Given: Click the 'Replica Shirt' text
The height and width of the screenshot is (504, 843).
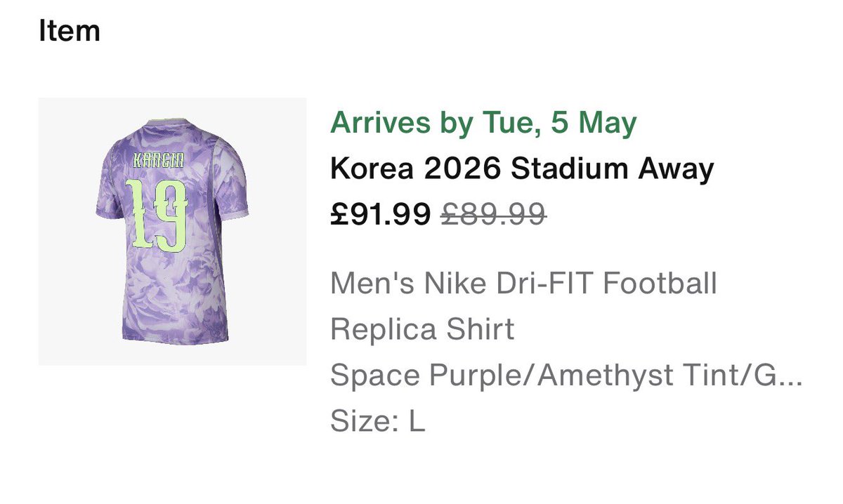Looking at the screenshot, I should coord(422,329).
